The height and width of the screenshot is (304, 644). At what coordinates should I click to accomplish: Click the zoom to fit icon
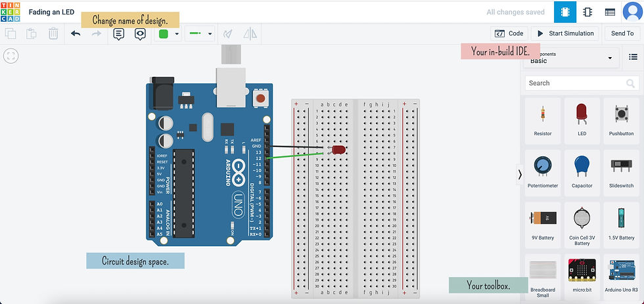(11, 56)
